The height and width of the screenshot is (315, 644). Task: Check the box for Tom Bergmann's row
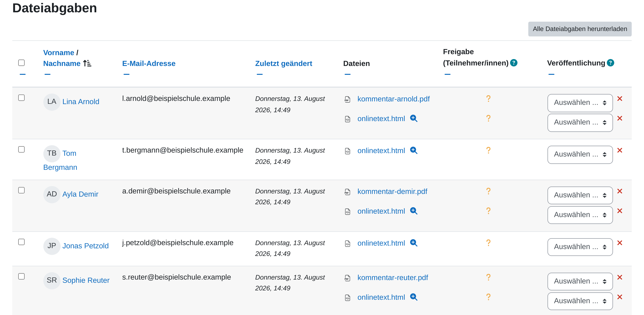point(21,149)
